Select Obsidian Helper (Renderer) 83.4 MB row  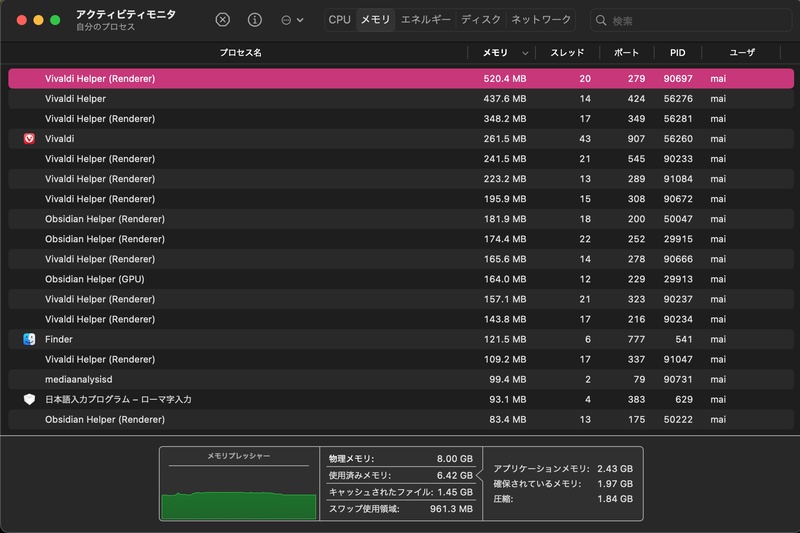pyautogui.click(x=401, y=420)
